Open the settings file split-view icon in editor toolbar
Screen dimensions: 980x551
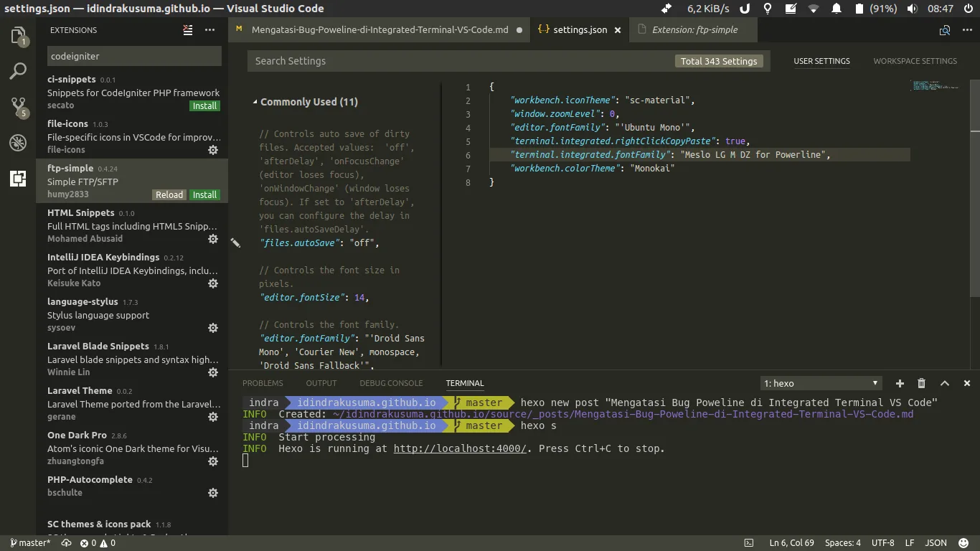click(x=945, y=30)
